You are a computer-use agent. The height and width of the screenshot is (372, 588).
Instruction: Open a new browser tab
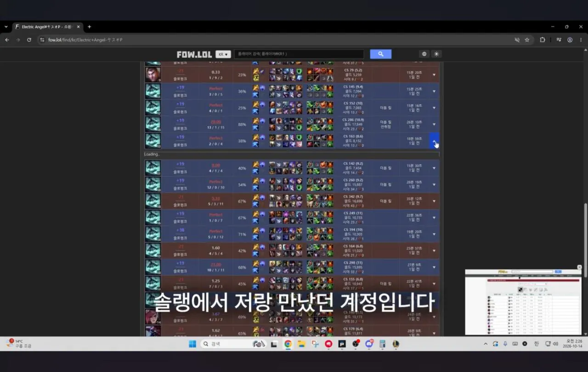[89, 27]
